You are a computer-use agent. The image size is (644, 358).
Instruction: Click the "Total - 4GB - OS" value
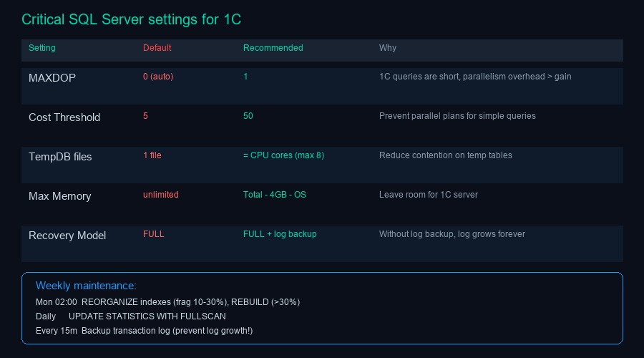click(x=274, y=195)
